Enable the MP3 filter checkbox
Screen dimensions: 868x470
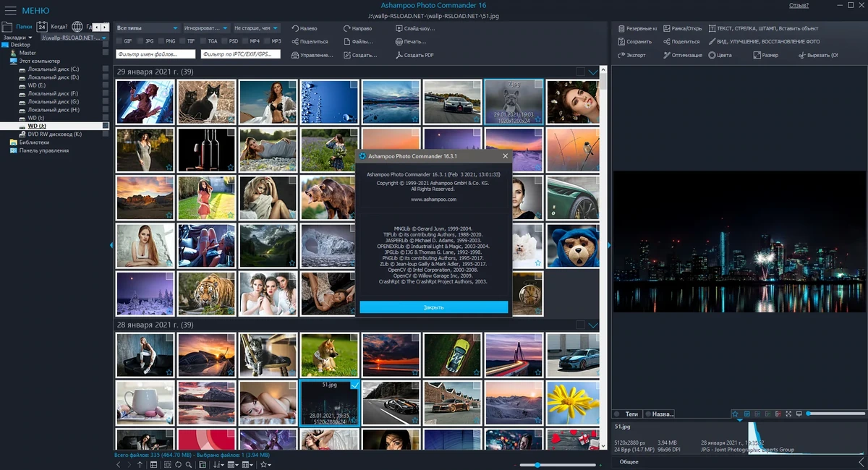pyautogui.click(x=267, y=41)
